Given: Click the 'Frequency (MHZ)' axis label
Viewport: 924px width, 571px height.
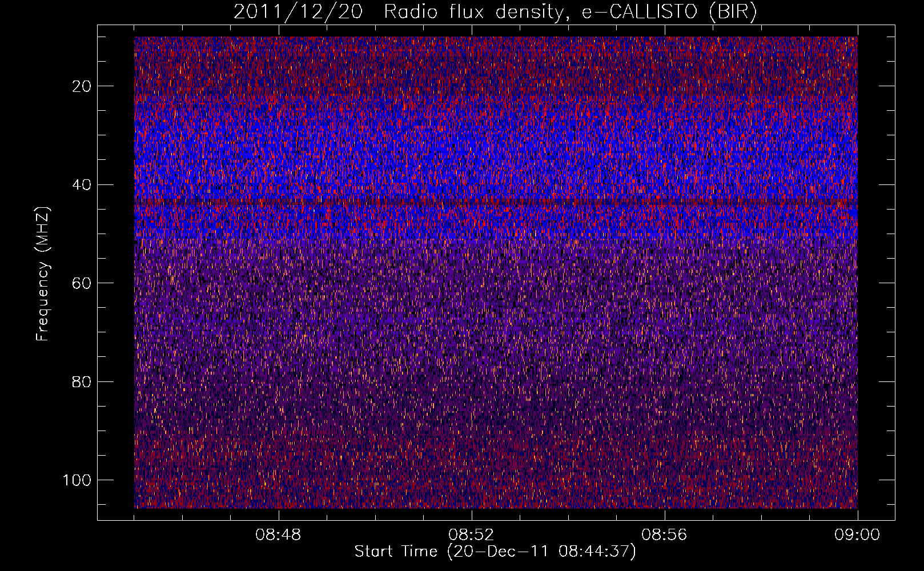Looking at the screenshot, I should tap(43, 274).
